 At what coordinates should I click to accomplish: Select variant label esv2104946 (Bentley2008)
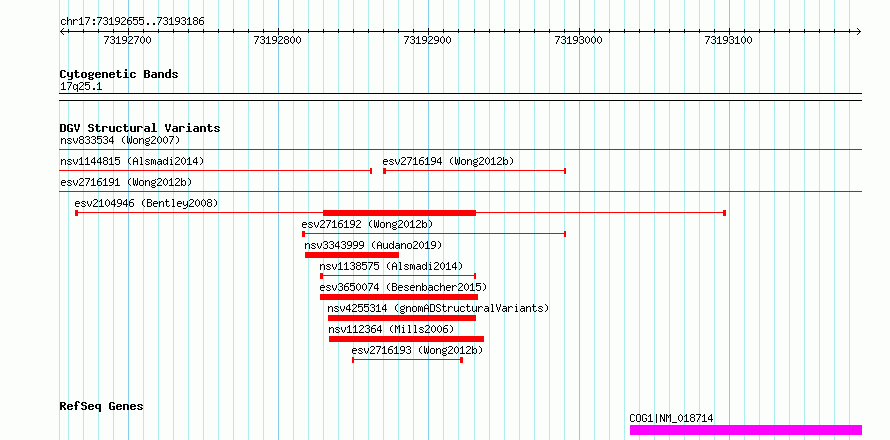point(146,203)
